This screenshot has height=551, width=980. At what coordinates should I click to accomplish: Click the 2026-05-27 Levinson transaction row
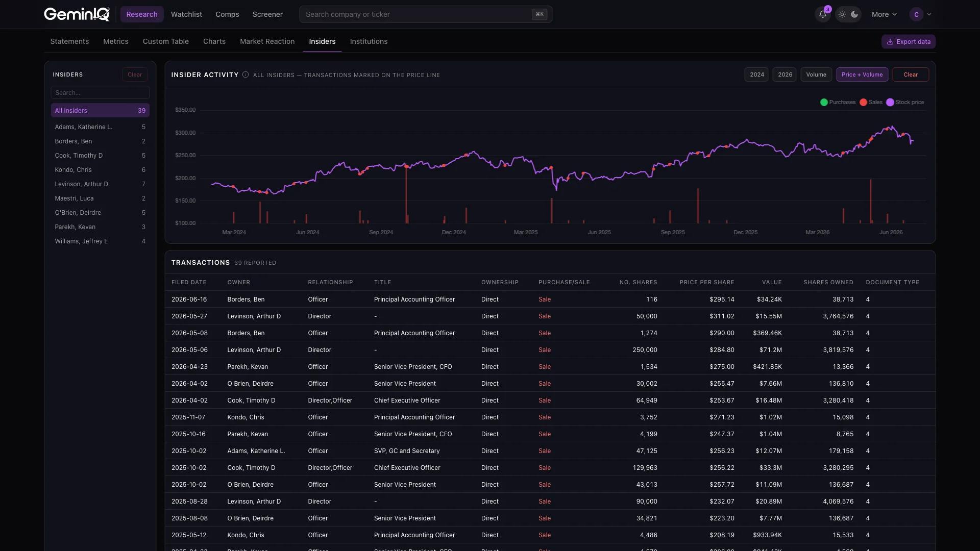[550, 316]
